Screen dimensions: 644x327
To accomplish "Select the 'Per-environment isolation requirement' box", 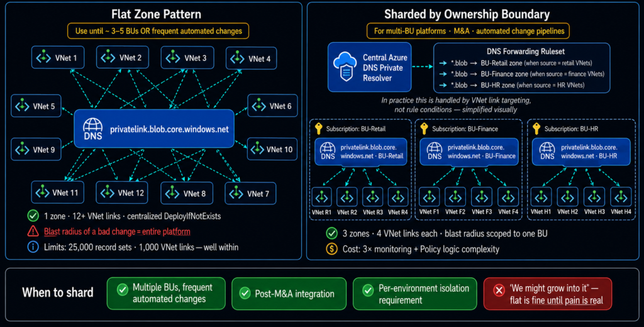I will click(415, 294).
